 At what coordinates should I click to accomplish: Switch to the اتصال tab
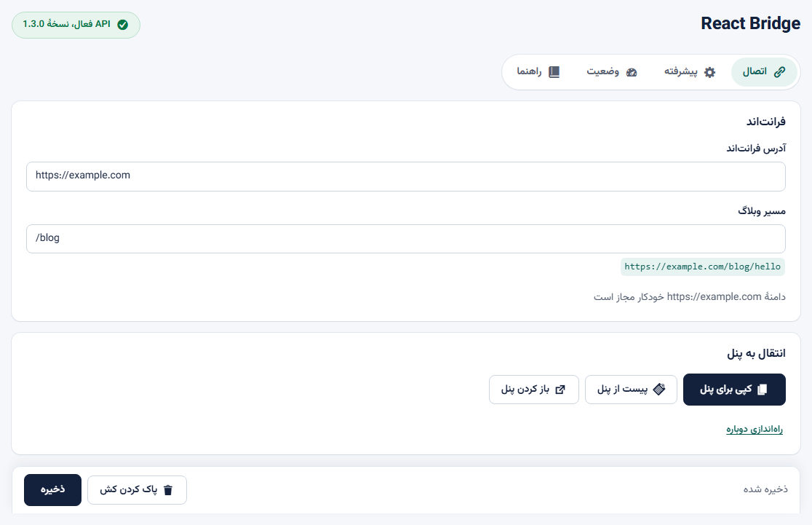click(764, 72)
